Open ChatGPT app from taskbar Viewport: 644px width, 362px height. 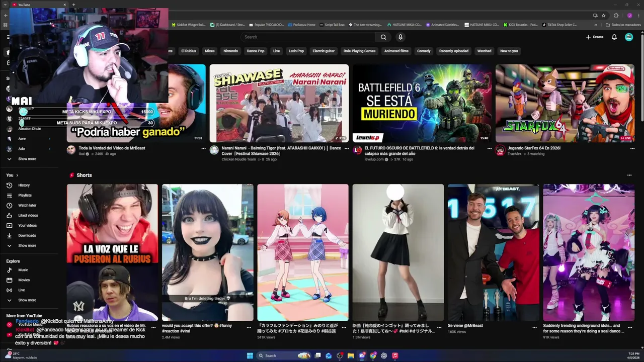point(384,355)
